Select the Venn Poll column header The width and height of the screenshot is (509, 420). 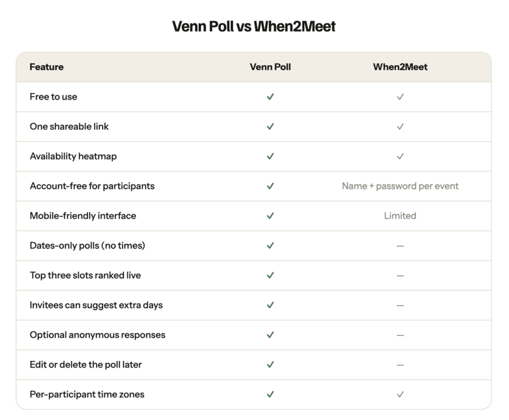pyautogui.click(x=270, y=67)
